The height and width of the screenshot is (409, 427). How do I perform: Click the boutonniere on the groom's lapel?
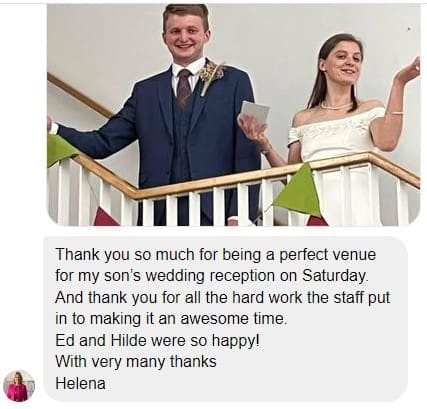(x=211, y=76)
